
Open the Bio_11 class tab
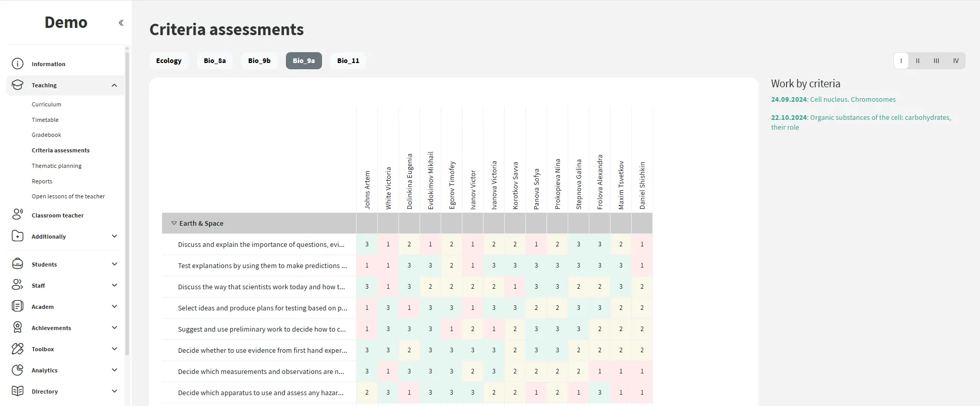348,61
